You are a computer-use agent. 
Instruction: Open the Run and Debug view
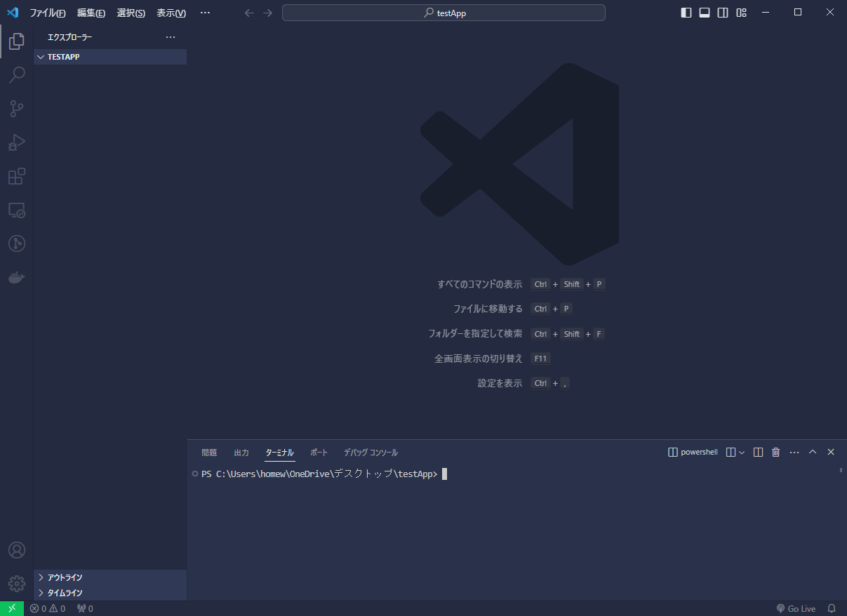pos(17,142)
